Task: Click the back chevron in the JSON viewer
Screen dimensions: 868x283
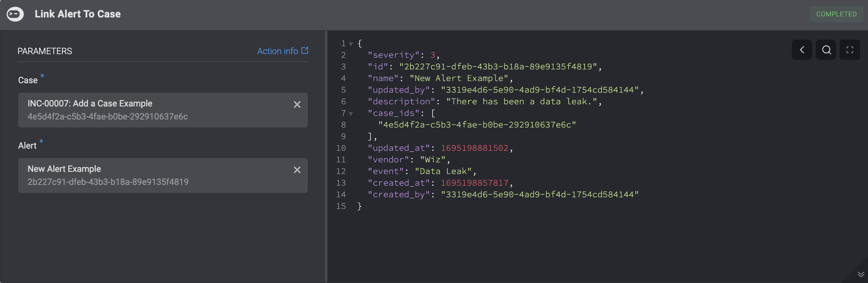Action: 802,50
